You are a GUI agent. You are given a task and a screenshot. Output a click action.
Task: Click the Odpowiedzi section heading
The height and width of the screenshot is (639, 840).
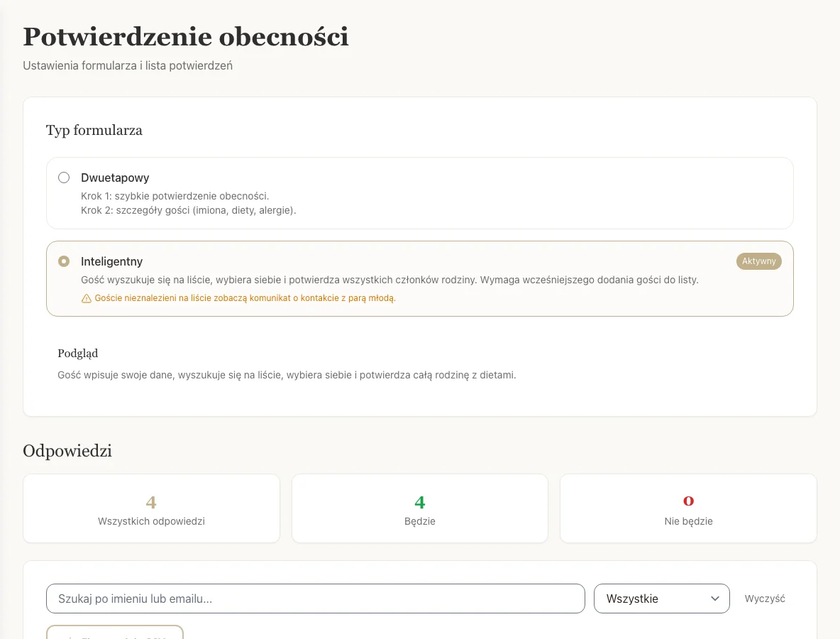click(67, 450)
